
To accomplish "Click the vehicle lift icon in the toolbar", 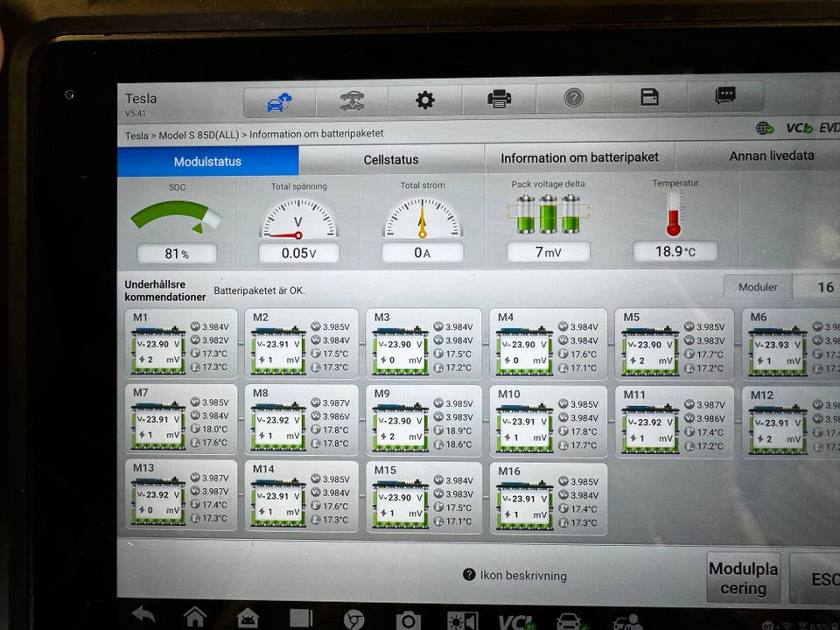I will pyautogui.click(x=352, y=101).
